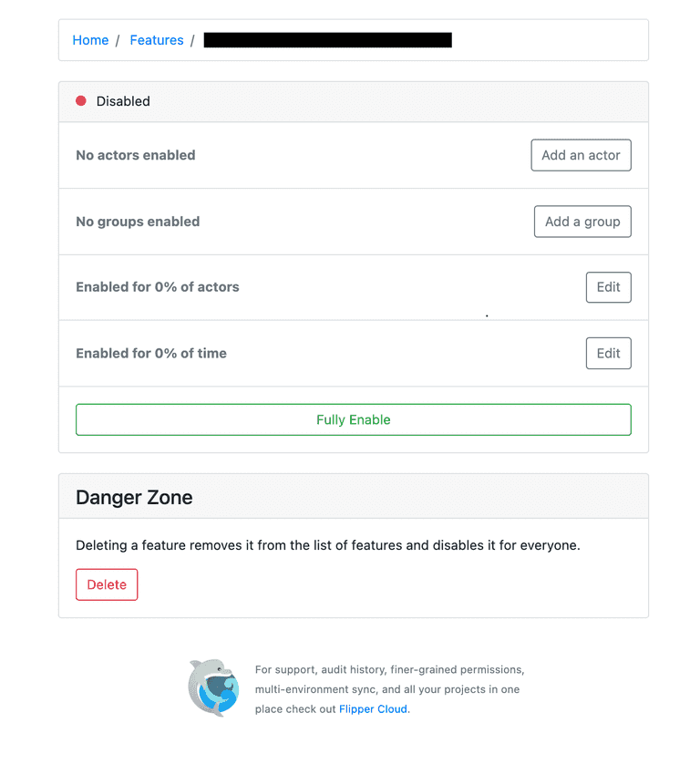Click the redacted feature name in breadcrumb

coord(327,40)
